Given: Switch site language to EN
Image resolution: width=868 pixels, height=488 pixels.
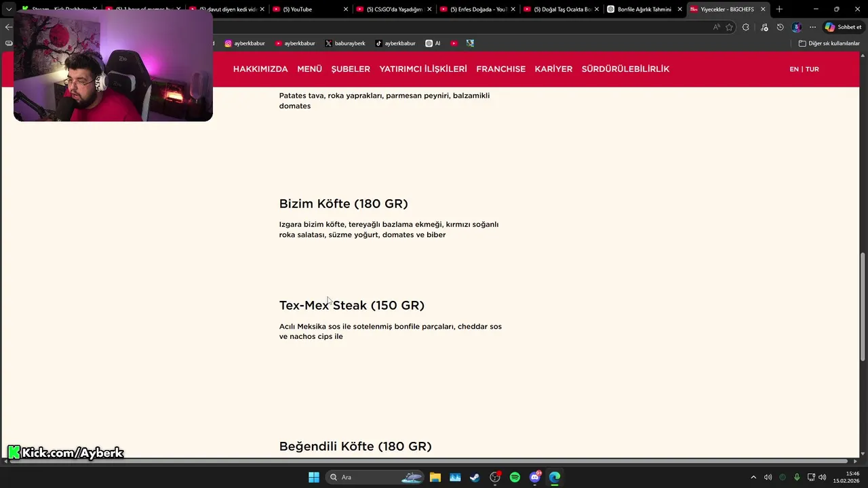Looking at the screenshot, I should click(793, 69).
